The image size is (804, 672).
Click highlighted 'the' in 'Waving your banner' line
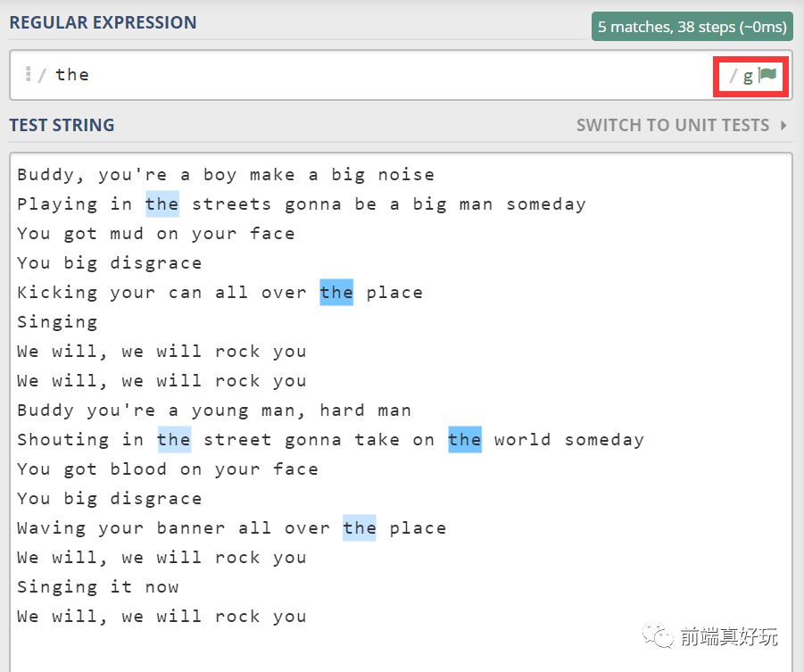(359, 527)
